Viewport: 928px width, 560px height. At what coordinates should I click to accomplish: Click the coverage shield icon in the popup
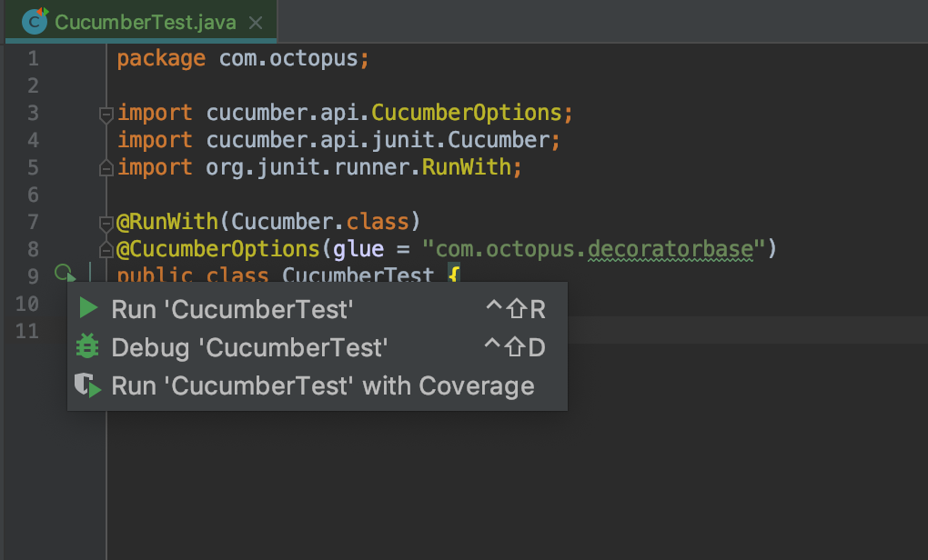point(88,386)
